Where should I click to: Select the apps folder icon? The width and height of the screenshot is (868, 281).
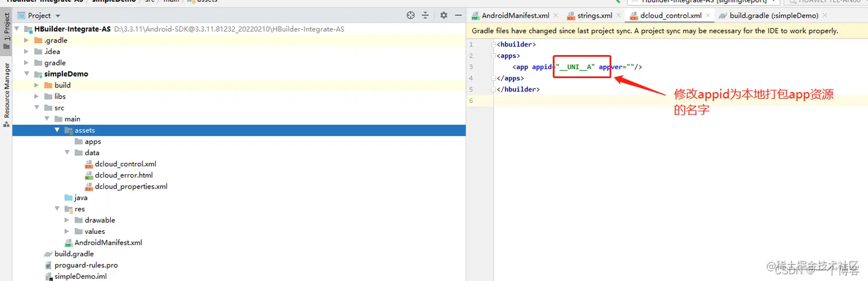click(79, 141)
